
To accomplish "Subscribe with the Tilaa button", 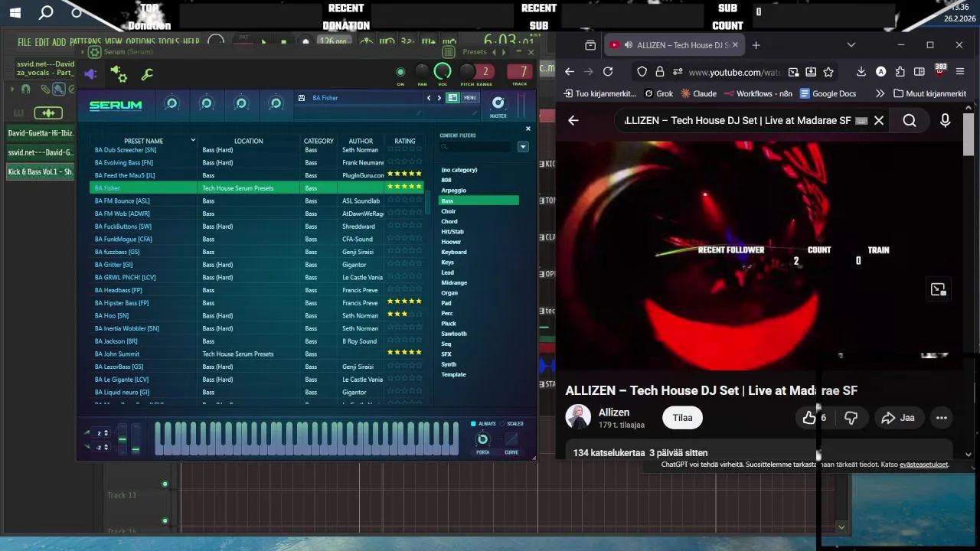I will [682, 418].
